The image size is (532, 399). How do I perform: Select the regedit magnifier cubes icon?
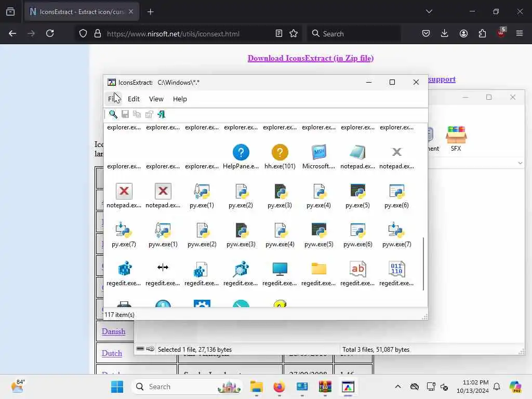pyautogui.click(x=241, y=269)
